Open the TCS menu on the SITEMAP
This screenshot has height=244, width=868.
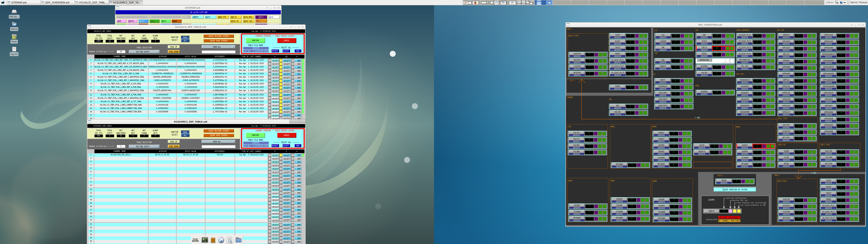coord(261,17)
